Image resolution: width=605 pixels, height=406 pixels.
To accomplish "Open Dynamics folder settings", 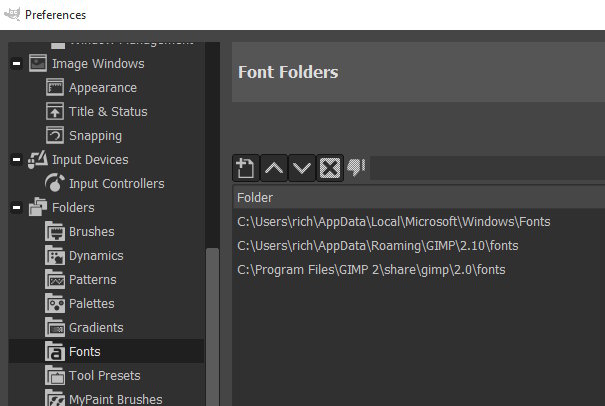I will click(x=96, y=255).
